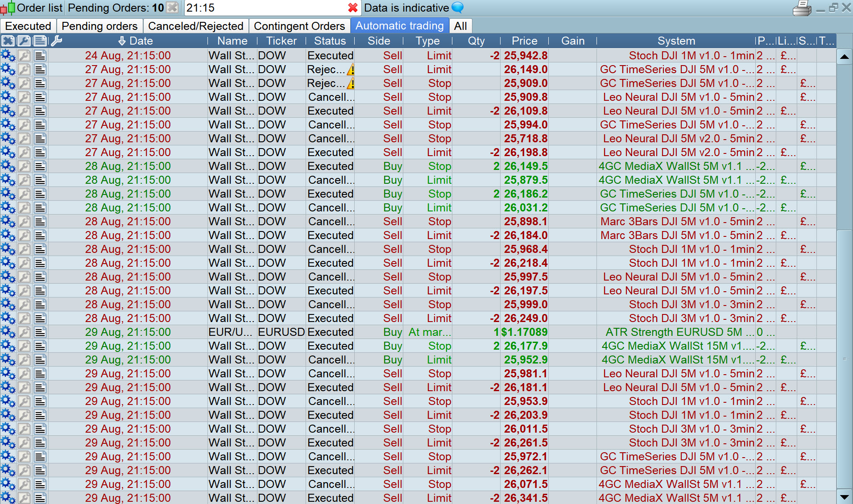The width and height of the screenshot is (853, 504).
Task: Open document icon on 26,149.5 Buy row
Action: [40, 166]
